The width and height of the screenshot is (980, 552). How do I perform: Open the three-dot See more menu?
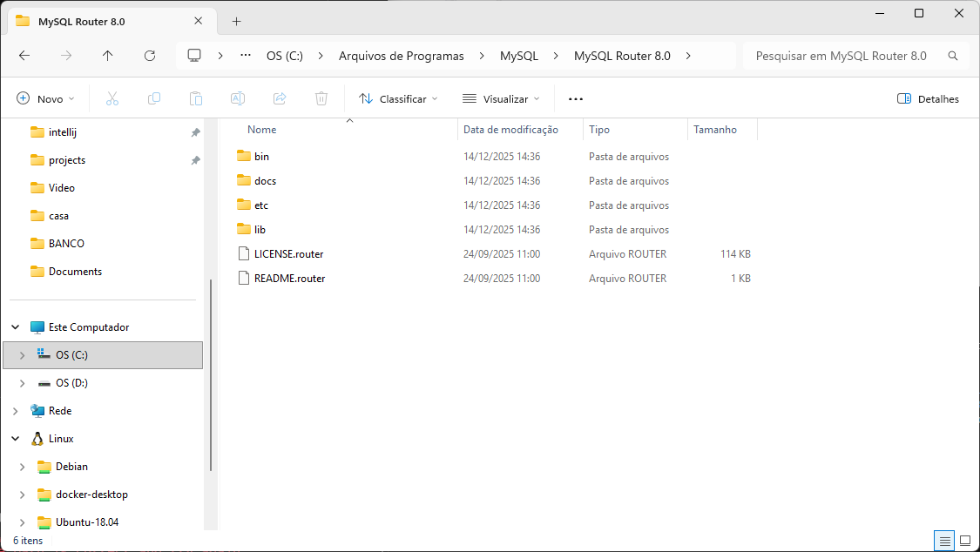(576, 98)
